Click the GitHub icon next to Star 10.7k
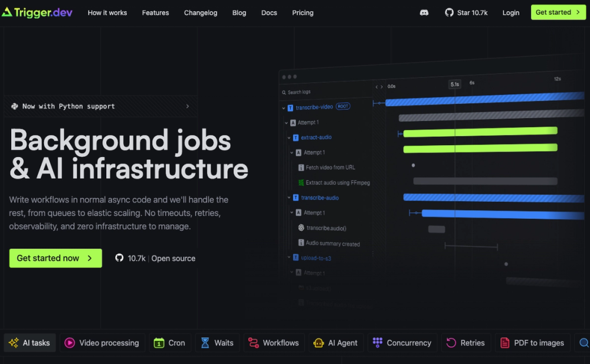 pos(449,12)
